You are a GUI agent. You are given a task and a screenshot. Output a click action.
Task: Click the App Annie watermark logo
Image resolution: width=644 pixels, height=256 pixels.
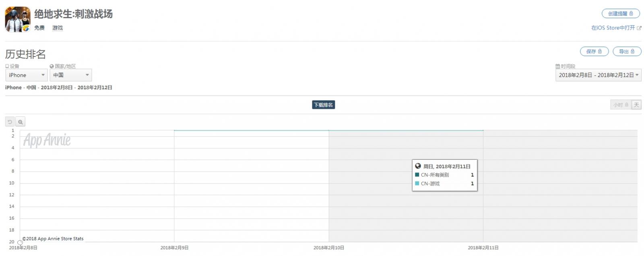click(47, 140)
